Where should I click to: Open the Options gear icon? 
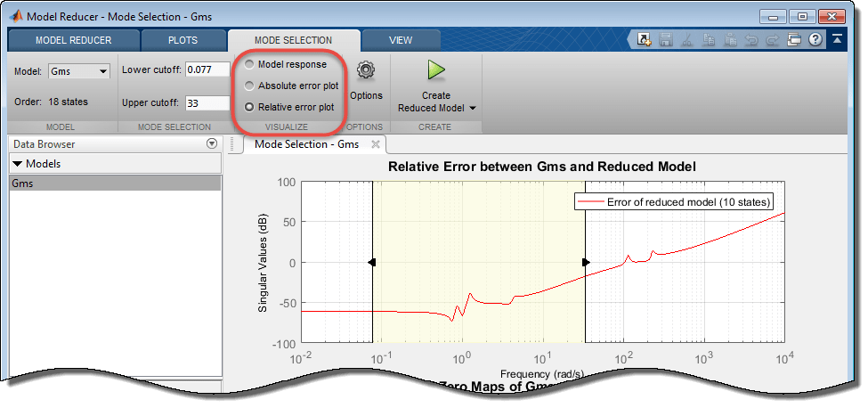366,70
